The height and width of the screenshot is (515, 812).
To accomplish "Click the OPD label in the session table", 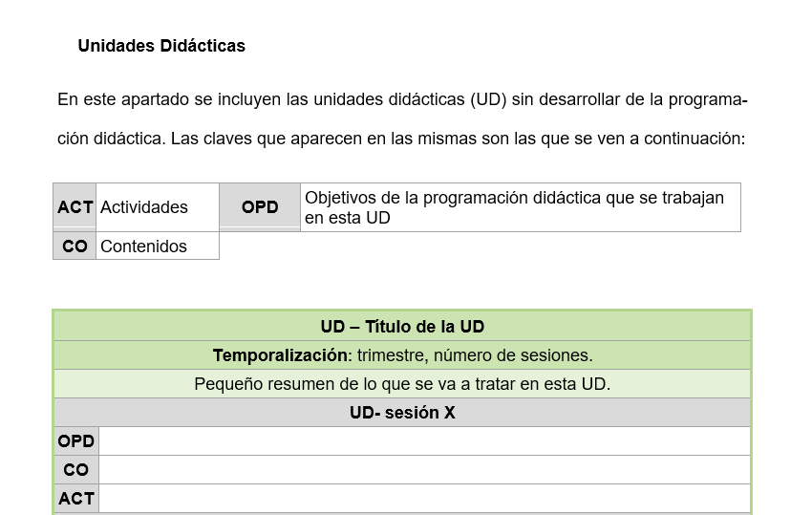I will point(76,440).
